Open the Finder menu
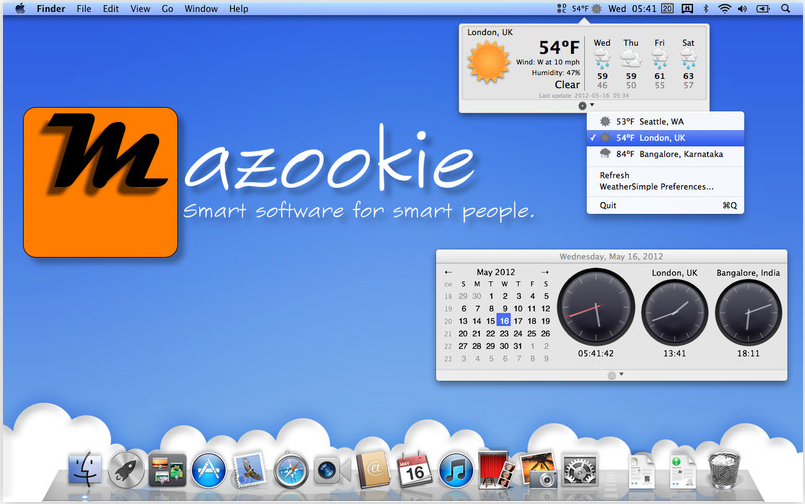The height and width of the screenshot is (504, 805). tap(51, 9)
